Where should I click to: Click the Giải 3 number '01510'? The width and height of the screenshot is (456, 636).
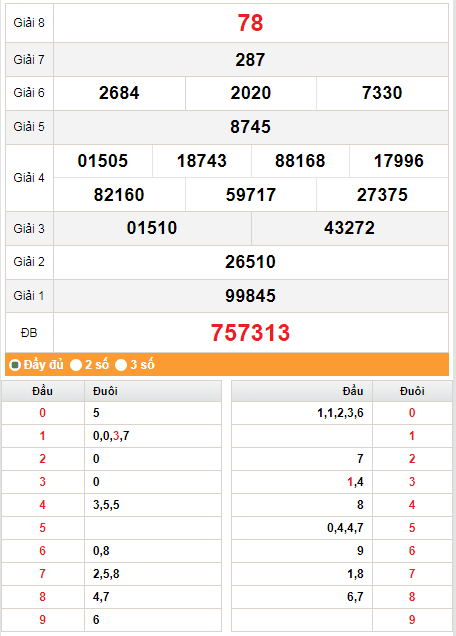point(152,228)
